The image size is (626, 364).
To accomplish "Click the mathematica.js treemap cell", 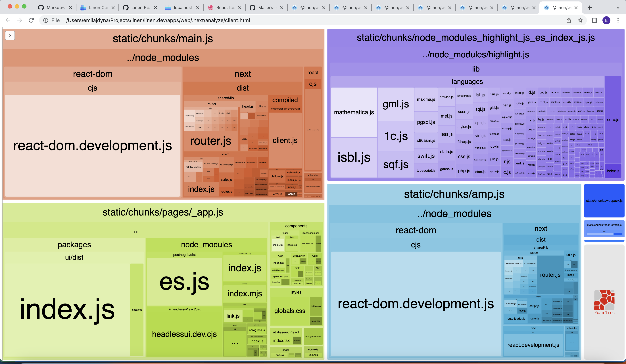I will [x=354, y=112].
